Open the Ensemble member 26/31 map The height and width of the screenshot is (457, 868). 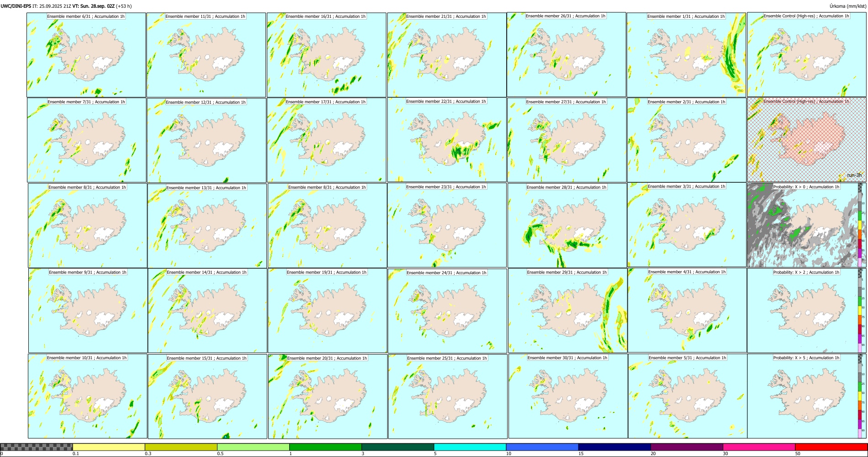(x=566, y=54)
